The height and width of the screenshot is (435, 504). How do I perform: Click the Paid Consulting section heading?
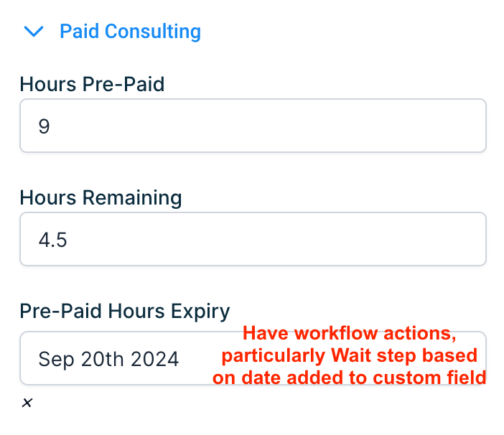[130, 32]
